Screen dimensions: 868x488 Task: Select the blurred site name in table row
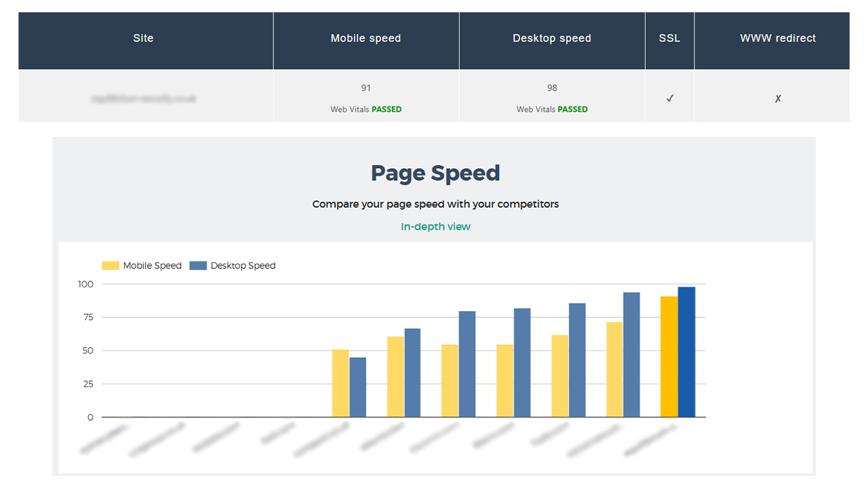point(143,98)
